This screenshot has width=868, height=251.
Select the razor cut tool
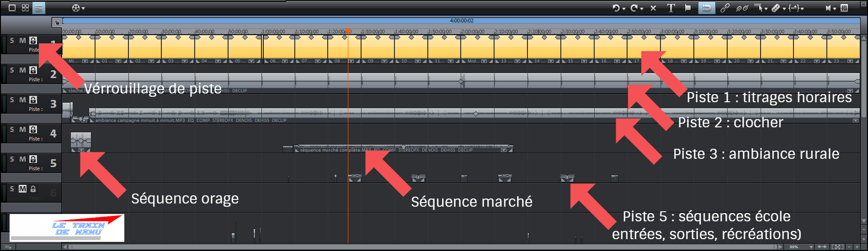pyautogui.click(x=776, y=8)
